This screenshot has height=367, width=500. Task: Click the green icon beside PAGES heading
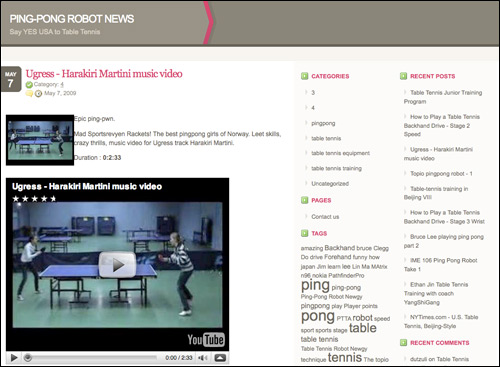[x=305, y=200]
